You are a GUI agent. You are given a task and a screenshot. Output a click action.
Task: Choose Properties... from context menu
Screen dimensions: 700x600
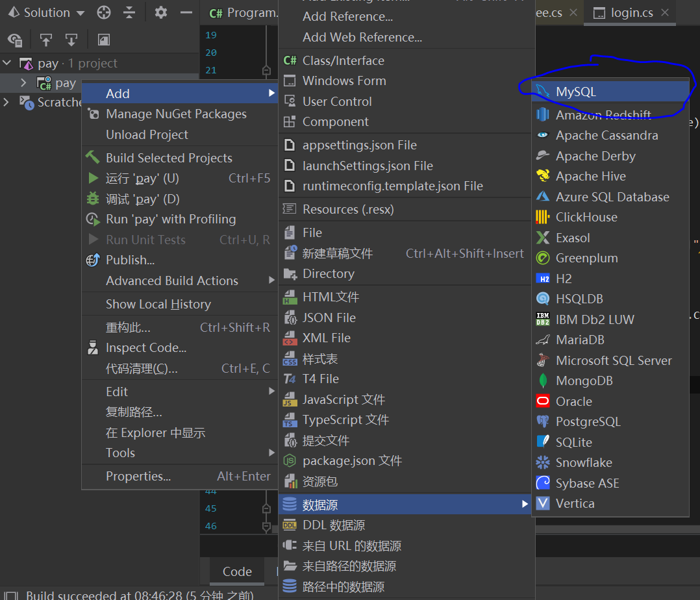[180, 476]
